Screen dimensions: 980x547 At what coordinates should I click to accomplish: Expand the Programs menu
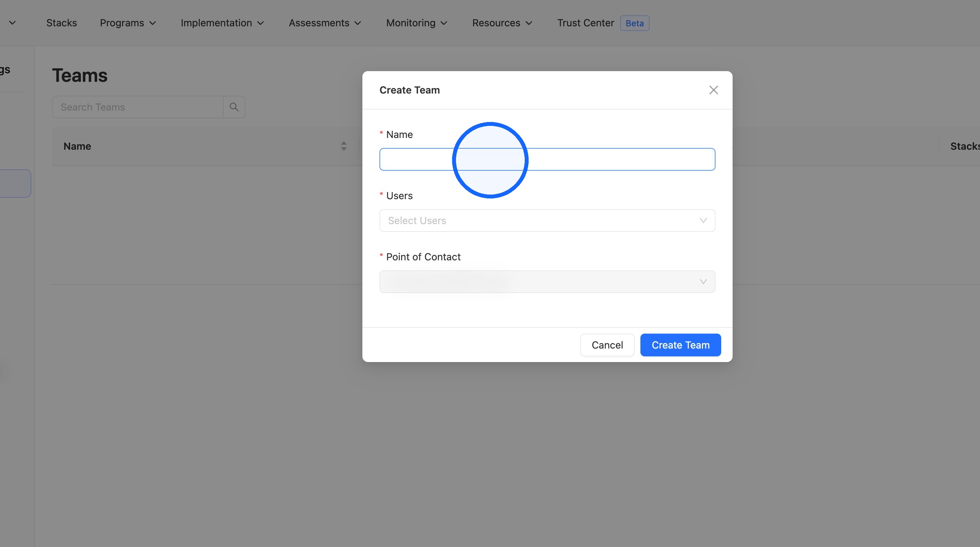tap(128, 23)
